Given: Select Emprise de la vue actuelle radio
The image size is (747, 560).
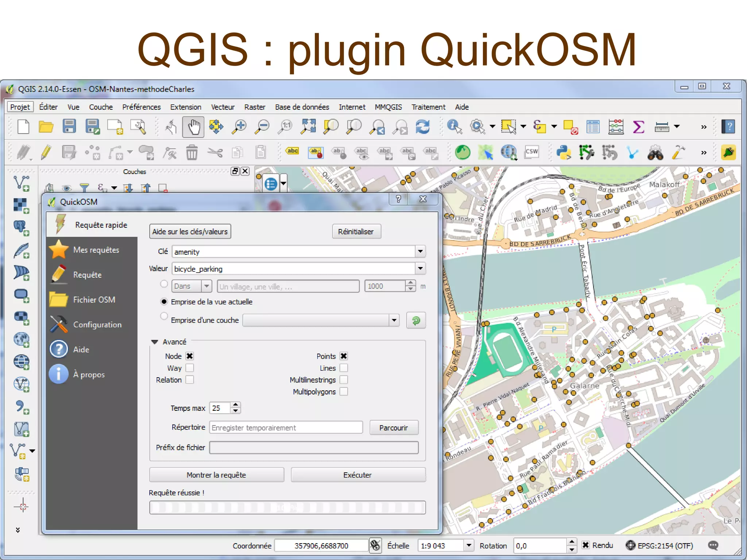Looking at the screenshot, I should [164, 302].
